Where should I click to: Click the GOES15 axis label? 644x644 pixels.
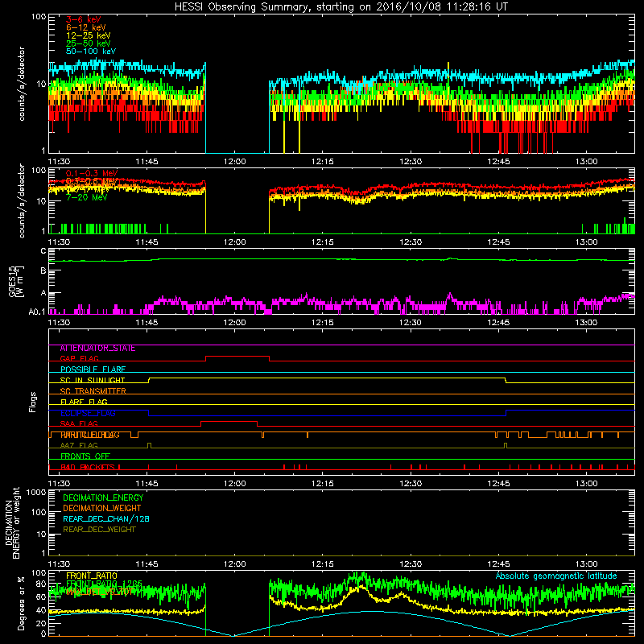[x=16, y=282]
